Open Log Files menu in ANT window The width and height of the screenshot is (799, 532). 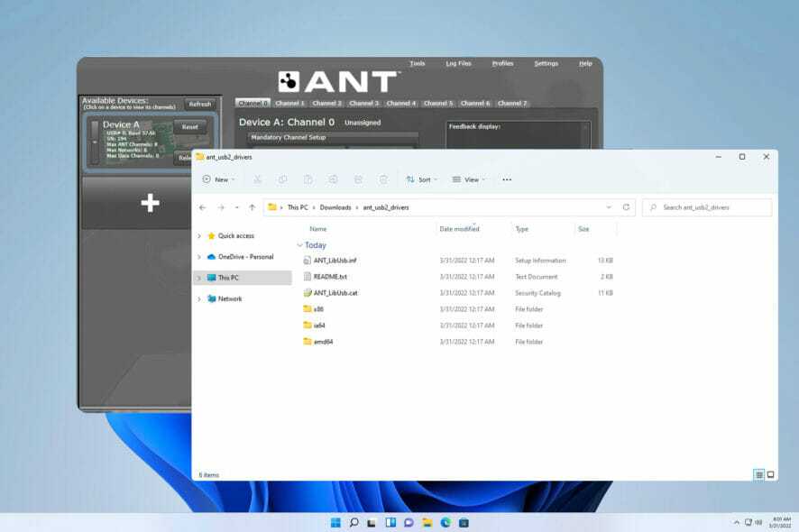pos(458,64)
